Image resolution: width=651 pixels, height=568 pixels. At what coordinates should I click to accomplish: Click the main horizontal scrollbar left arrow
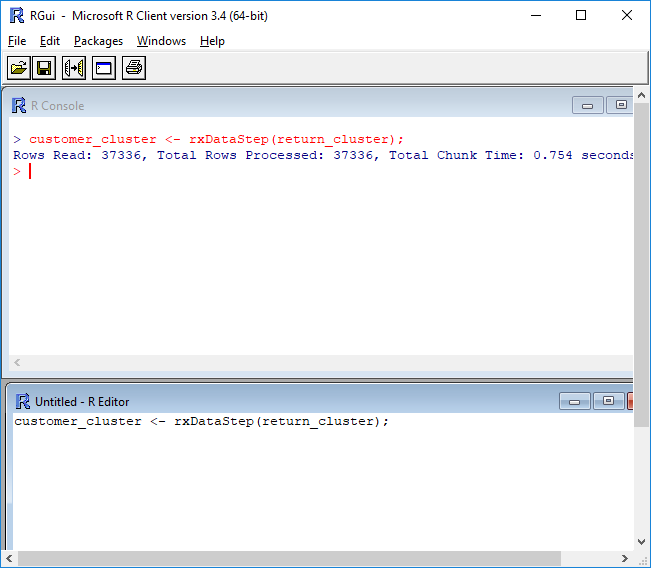(10, 558)
